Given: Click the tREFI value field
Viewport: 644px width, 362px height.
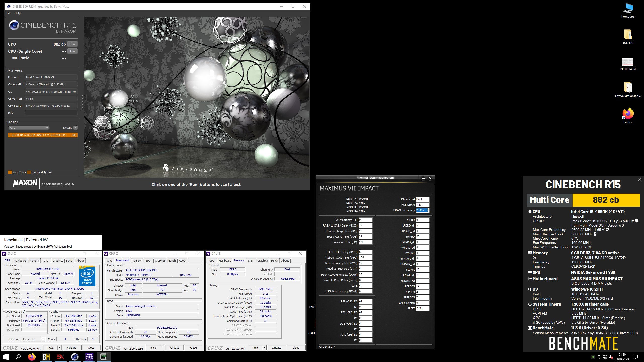Looking at the screenshot, I should tap(423, 308).
